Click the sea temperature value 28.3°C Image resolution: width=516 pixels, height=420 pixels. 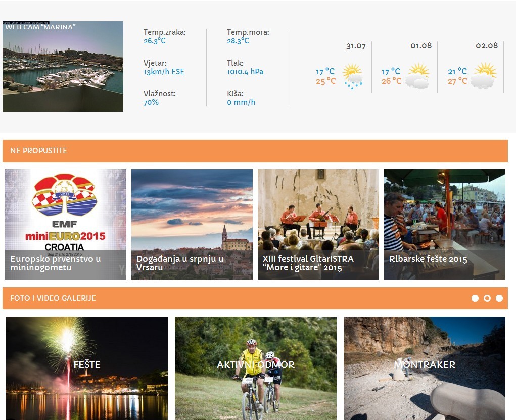coord(238,41)
